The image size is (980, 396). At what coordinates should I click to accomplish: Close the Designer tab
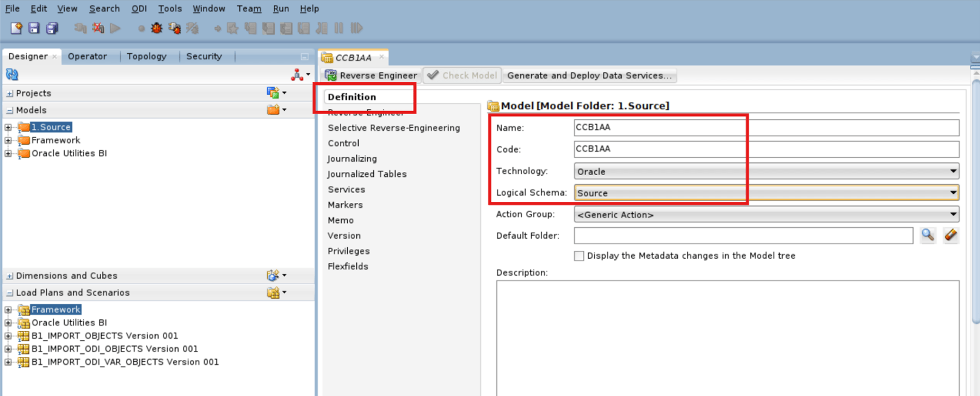pyautogui.click(x=54, y=57)
